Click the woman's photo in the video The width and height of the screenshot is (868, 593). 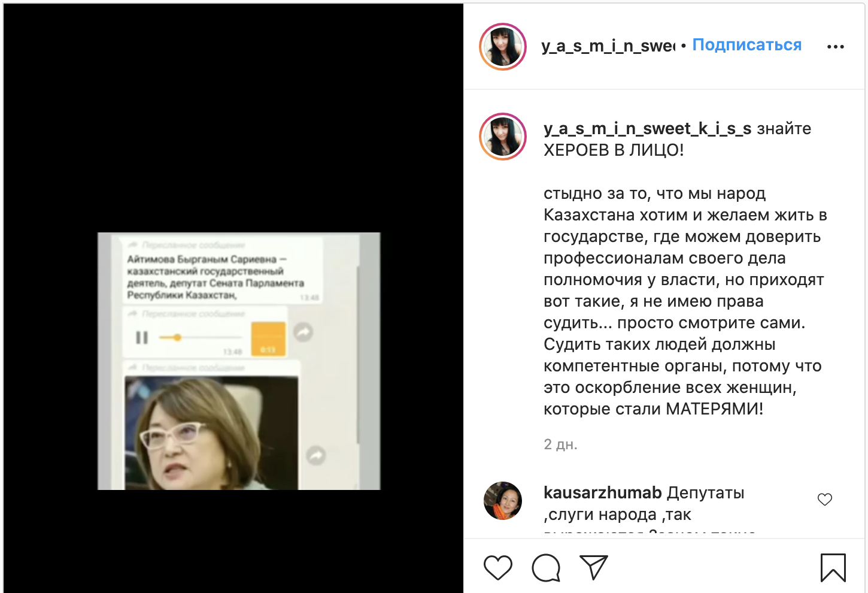[x=211, y=433]
